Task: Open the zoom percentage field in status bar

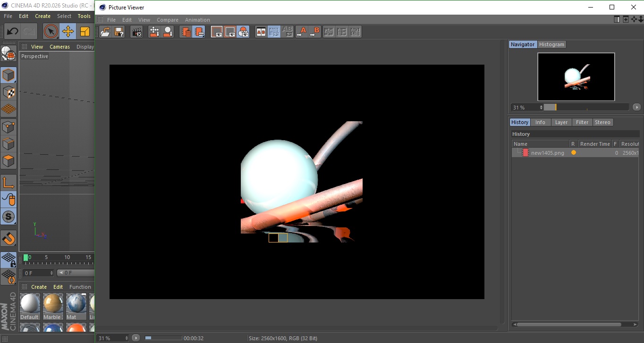Action: click(112, 338)
